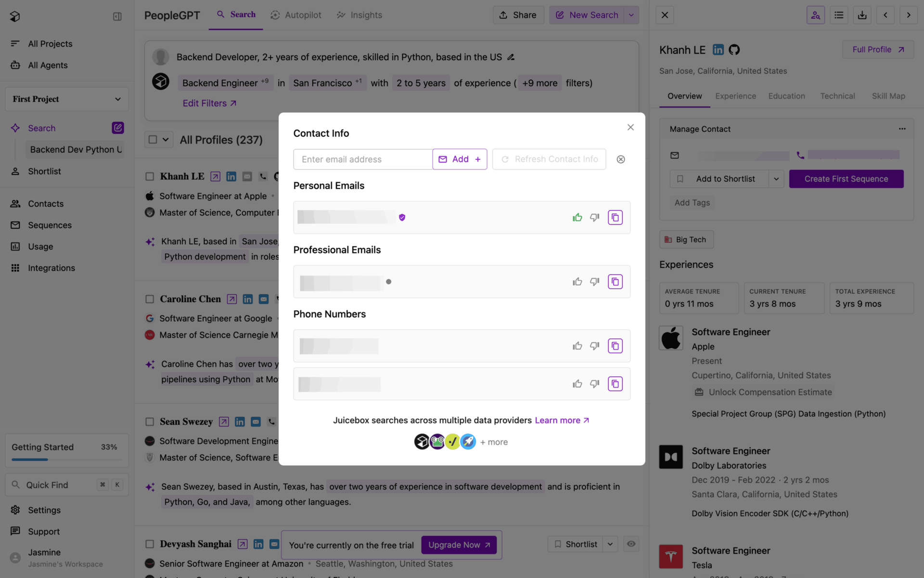Click Unlock Compensation Estimate
This screenshot has width=924, height=578.
(763, 392)
